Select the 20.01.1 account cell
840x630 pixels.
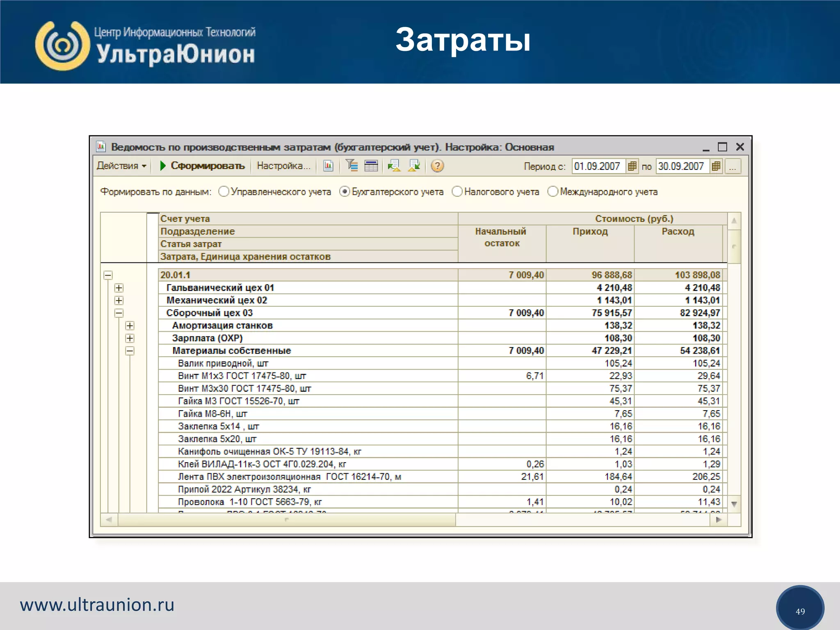pos(308,275)
